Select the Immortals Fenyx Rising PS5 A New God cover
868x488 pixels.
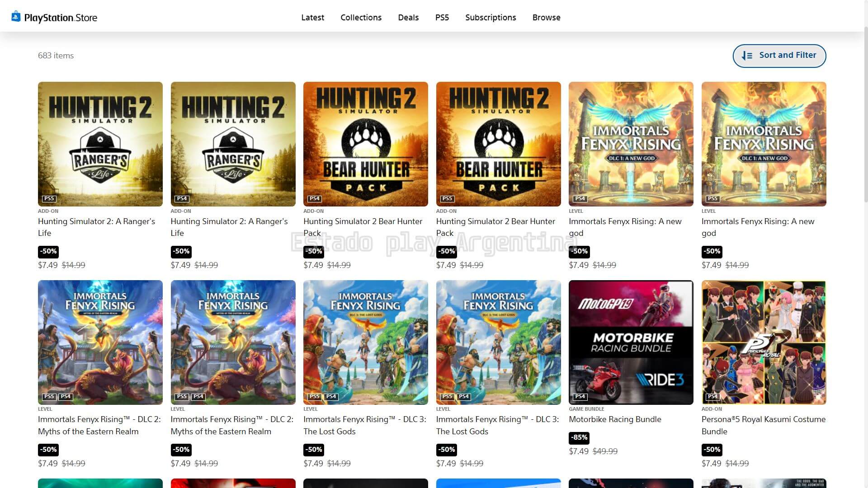click(764, 144)
